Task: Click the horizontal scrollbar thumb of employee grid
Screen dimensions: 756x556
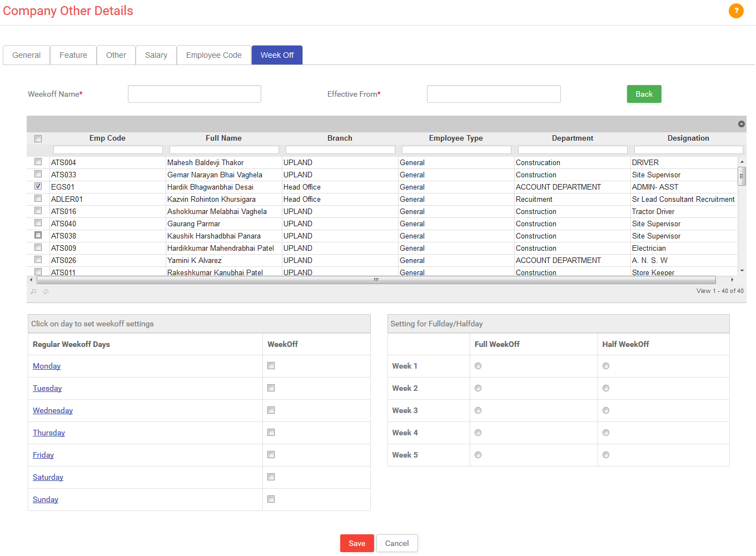Action: tap(376, 280)
